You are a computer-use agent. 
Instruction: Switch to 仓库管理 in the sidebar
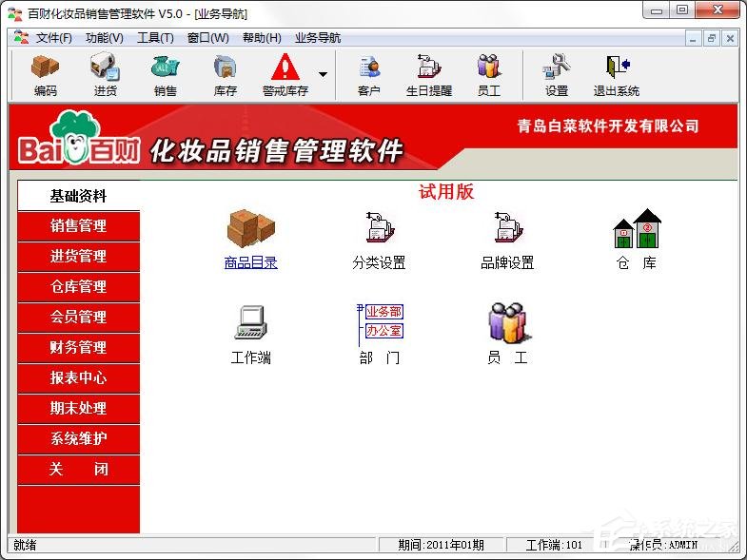pyautogui.click(x=79, y=287)
